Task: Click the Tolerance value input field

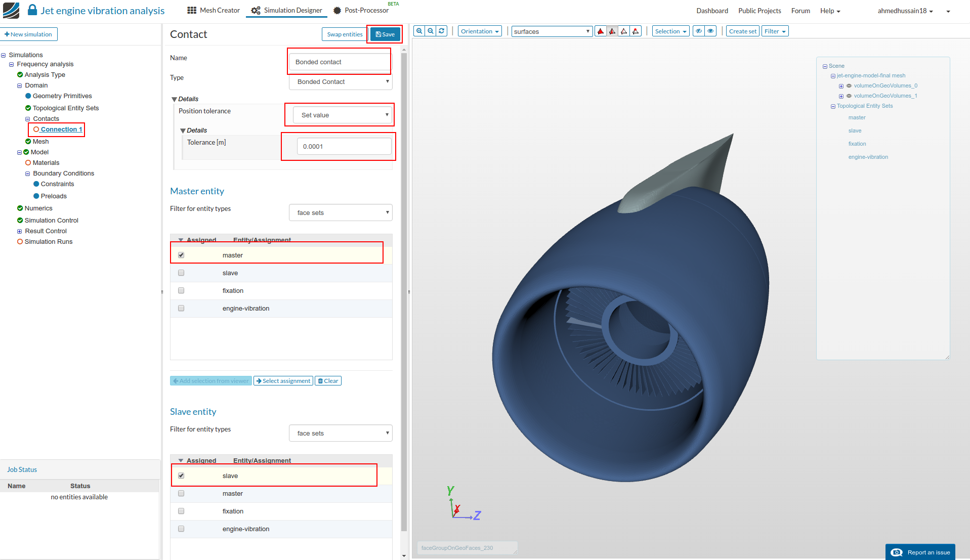Action: pos(344,146)
